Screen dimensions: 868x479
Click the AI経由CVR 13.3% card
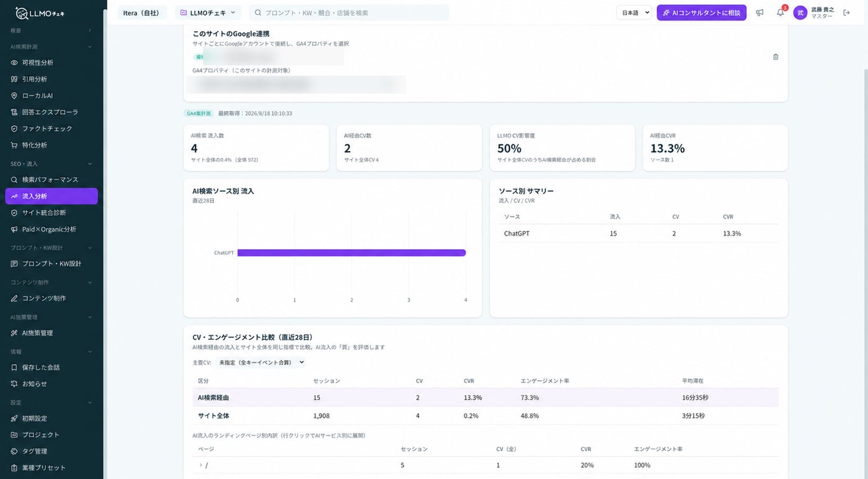click(x=715, y=148)
